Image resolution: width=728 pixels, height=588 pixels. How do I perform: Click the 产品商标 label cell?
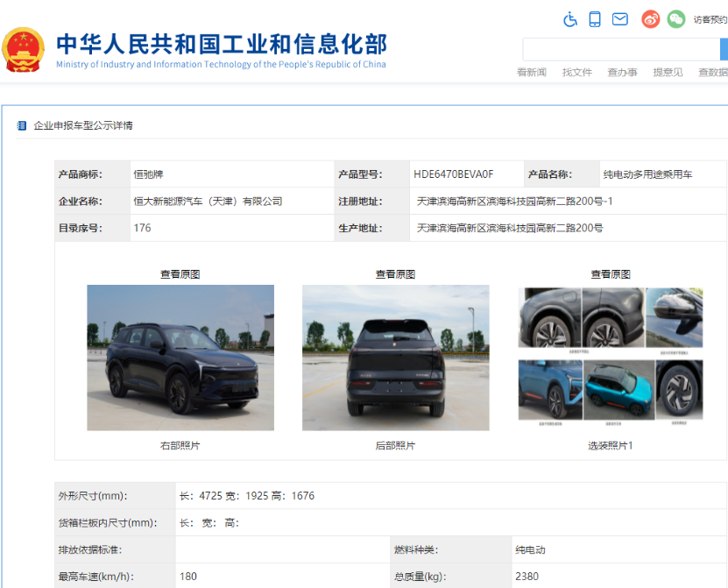[92, 174]
